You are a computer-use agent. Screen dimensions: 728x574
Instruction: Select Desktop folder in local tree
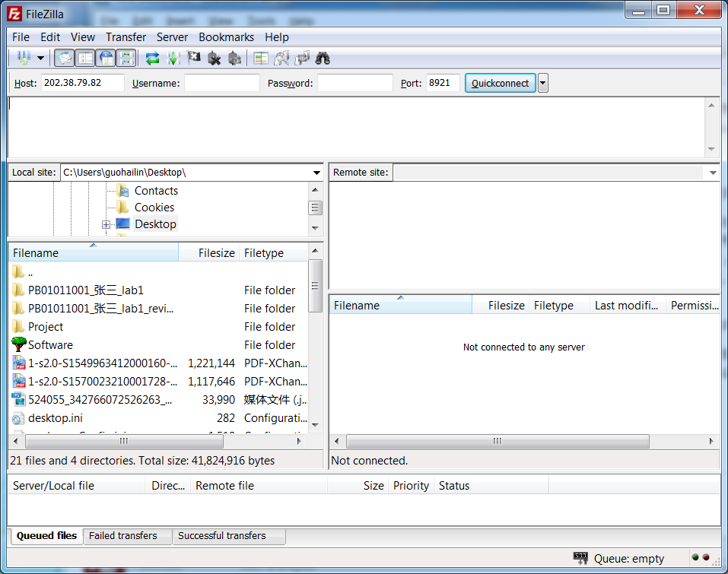pyautogui.click(x=155, y=224)
